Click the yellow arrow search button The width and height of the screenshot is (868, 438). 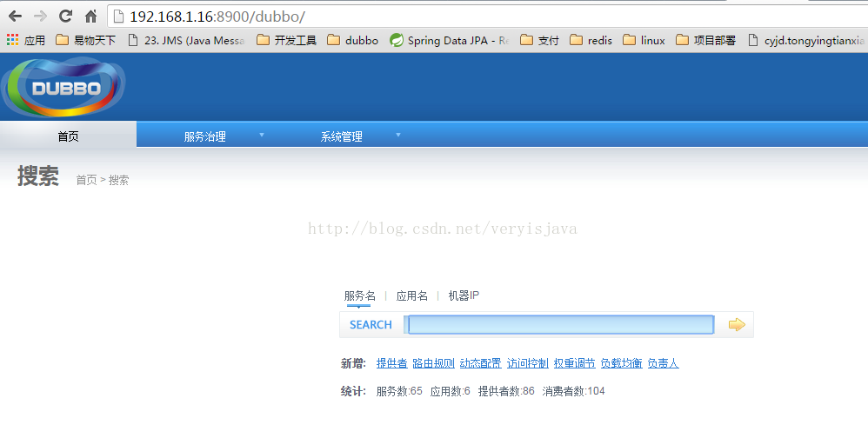(737, 325)
